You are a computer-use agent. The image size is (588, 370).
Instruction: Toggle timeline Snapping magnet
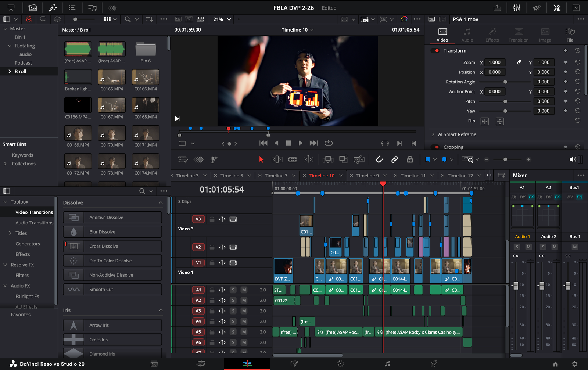pos(379,159)
